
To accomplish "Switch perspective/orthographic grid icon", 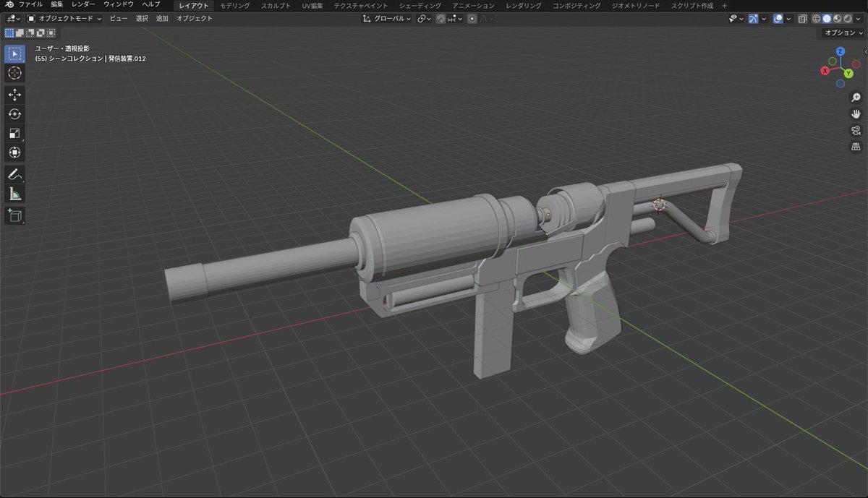I will tap(856, 147).
